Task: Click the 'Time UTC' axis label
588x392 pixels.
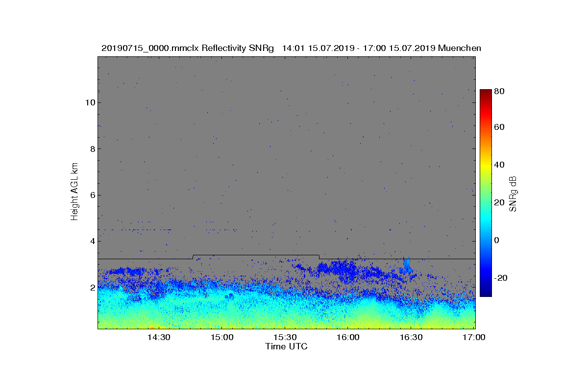Action: (x=287, y=346)
